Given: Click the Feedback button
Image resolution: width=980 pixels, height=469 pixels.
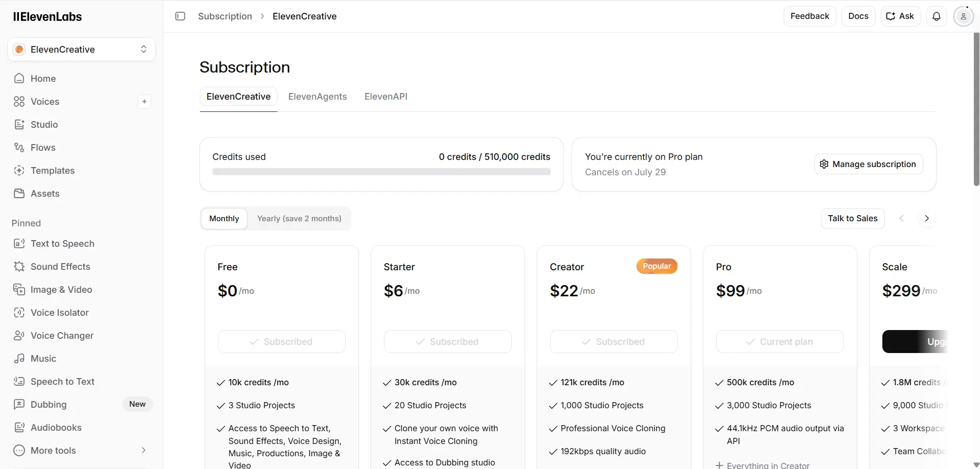Looking at the screenshot, I should (x=810, y=16).
